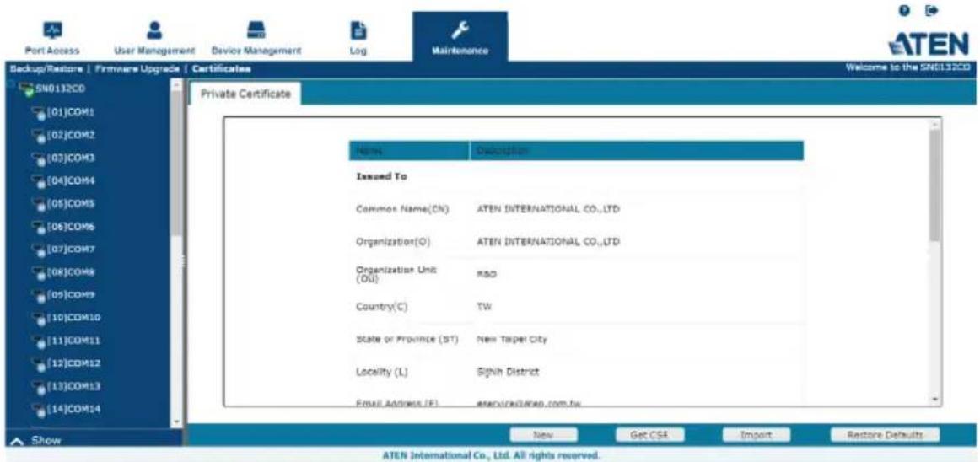Click the Restore Defaults button
Viewport: 980px width, 462px height.
(x=885, y=434)
